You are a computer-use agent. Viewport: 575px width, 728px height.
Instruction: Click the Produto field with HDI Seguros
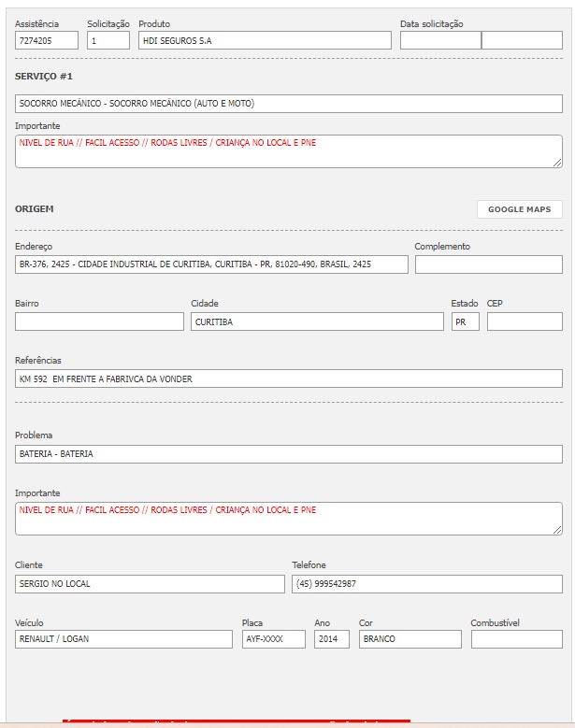coord(265,40)
